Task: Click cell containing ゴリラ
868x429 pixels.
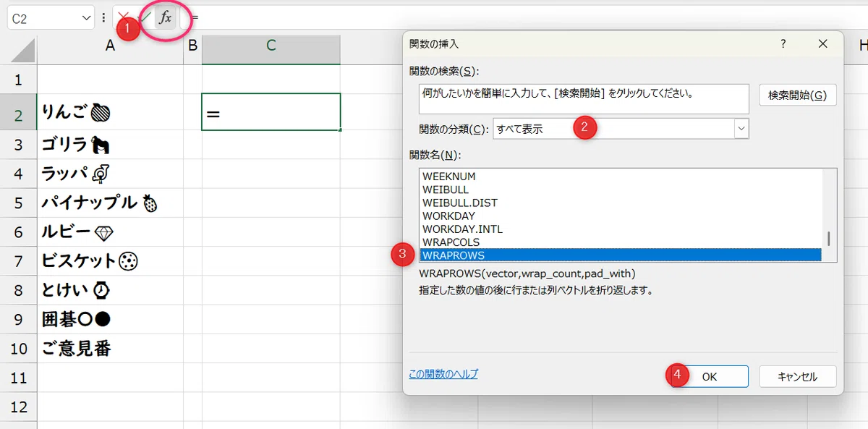Action: (110, 145)
